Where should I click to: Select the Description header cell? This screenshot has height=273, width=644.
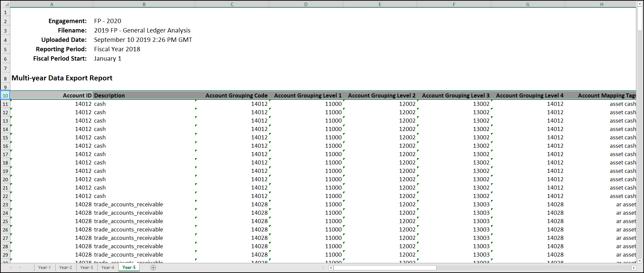click(x=144, y=95)
